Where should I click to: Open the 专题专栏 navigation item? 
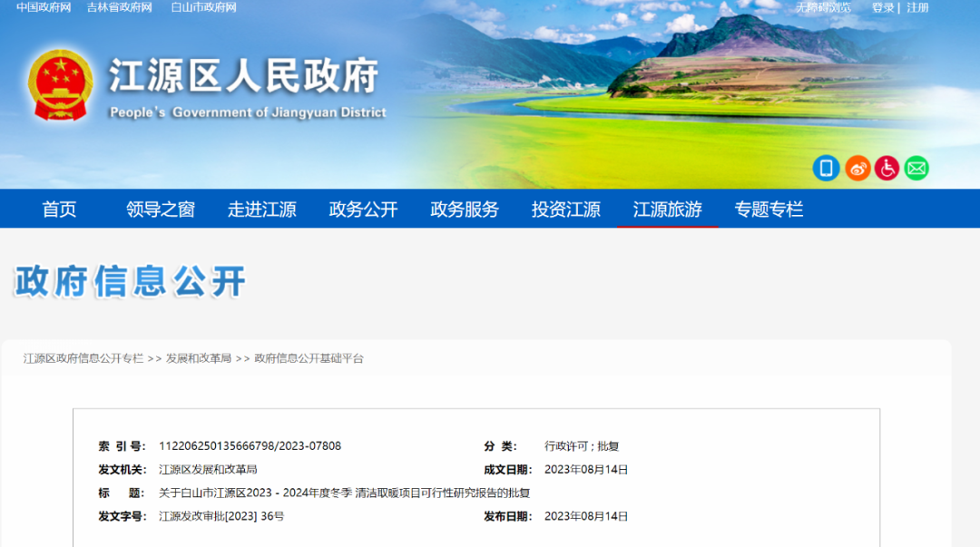(x=769, y=210)
